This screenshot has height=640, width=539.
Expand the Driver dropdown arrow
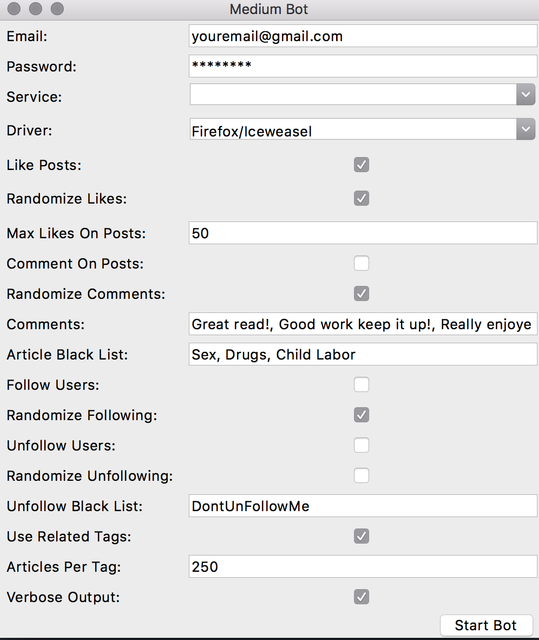point(526,129)
